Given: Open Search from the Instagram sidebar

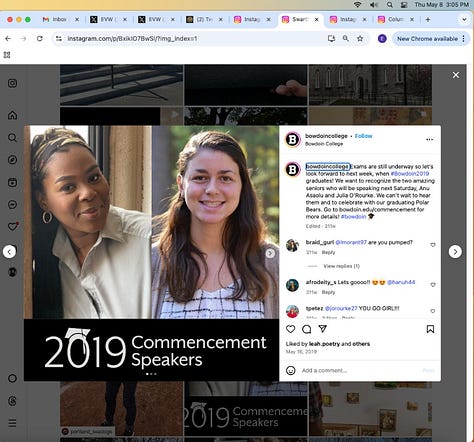Looking at the screenshot, I should point(12,137).
